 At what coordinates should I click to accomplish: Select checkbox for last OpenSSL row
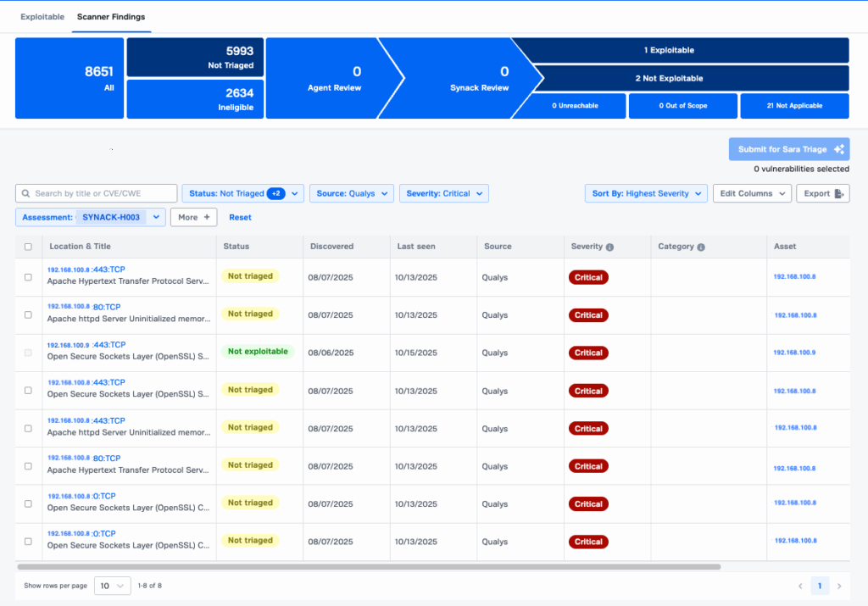tap(28, 541)
